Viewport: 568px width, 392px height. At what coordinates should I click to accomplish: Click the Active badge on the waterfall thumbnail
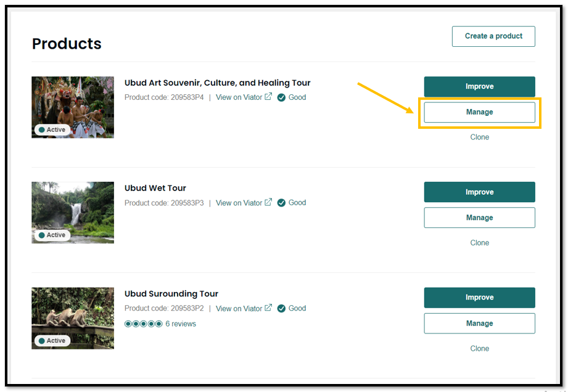click(x=52, y=235)
